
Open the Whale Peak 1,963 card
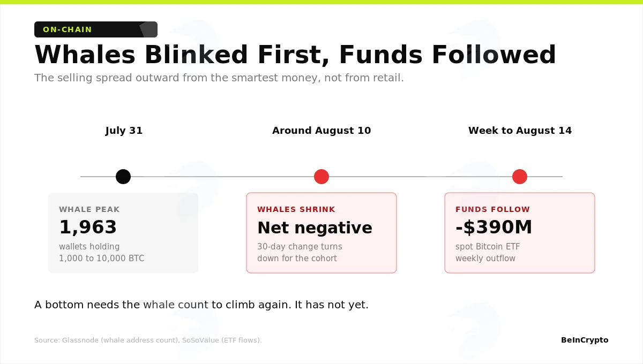123,233
